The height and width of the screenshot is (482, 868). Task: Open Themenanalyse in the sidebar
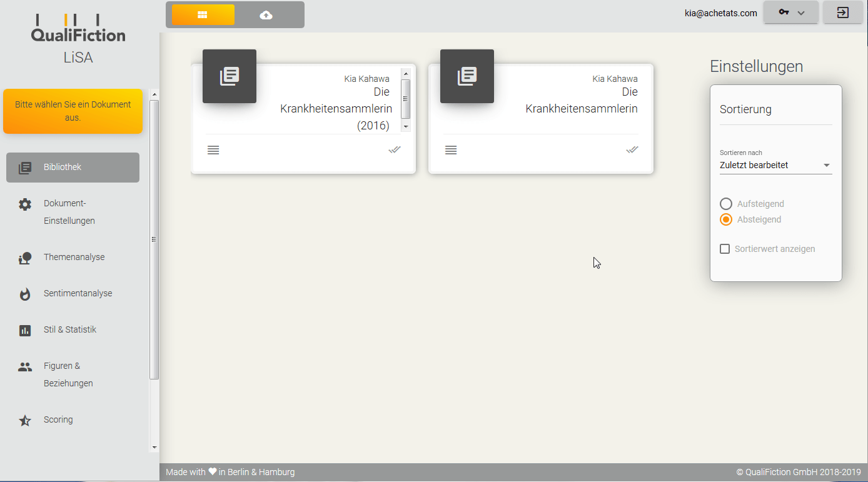[x=74, y=258]
